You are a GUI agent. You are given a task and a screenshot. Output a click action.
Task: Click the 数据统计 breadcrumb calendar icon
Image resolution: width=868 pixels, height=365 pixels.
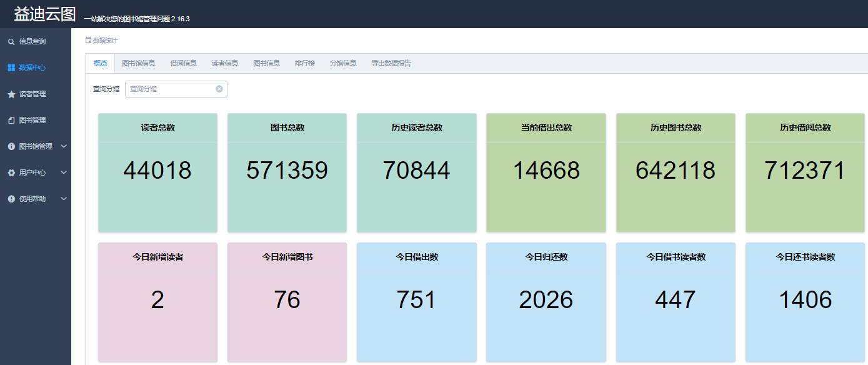[x=89, y=41]
